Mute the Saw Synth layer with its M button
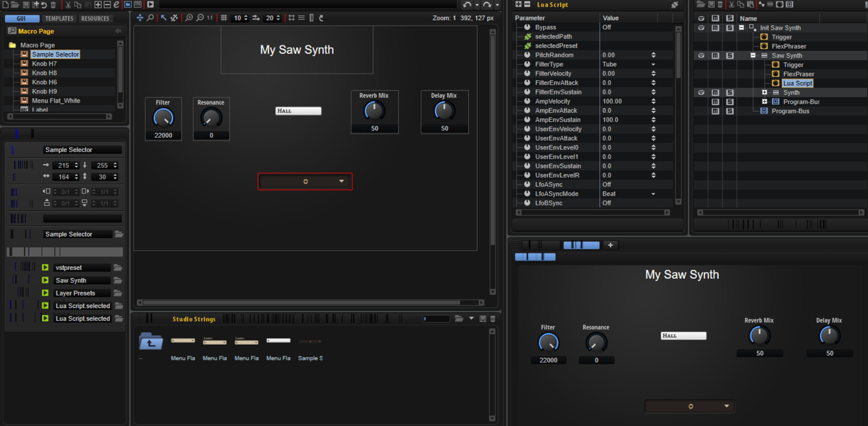 click(715, 56)
